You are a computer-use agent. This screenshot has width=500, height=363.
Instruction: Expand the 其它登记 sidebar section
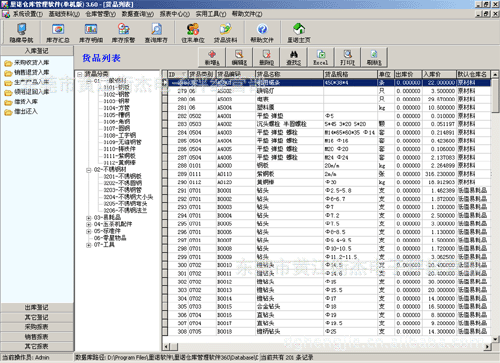(x=37, y=317)
